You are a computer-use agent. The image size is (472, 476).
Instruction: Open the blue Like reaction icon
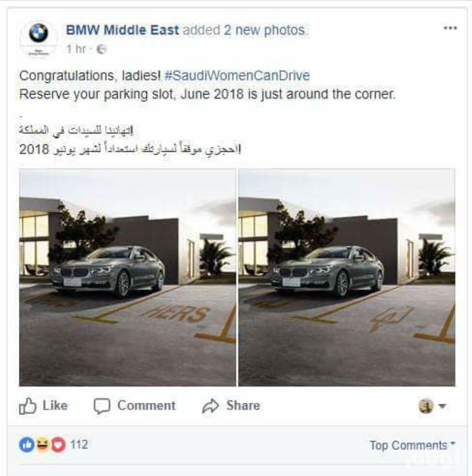point(26,445)
